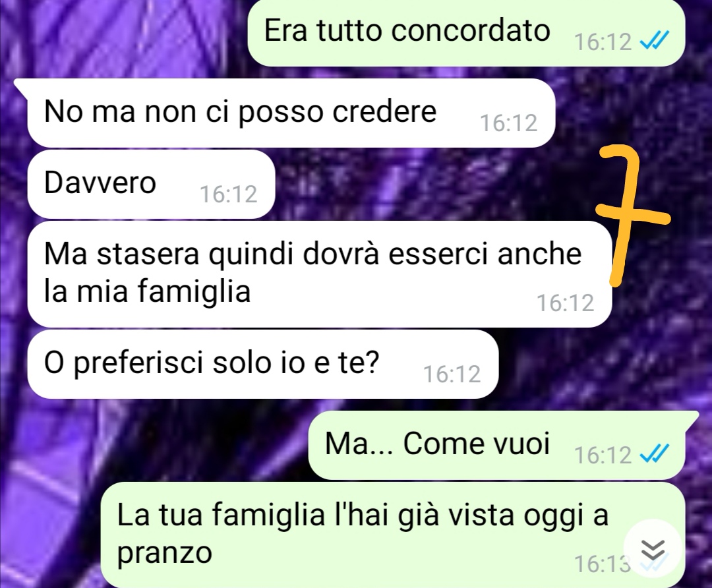
Task: Click the 16:12 timestamp on 'Davvero'
Action: pyautogui.click(x=228, y=194)
